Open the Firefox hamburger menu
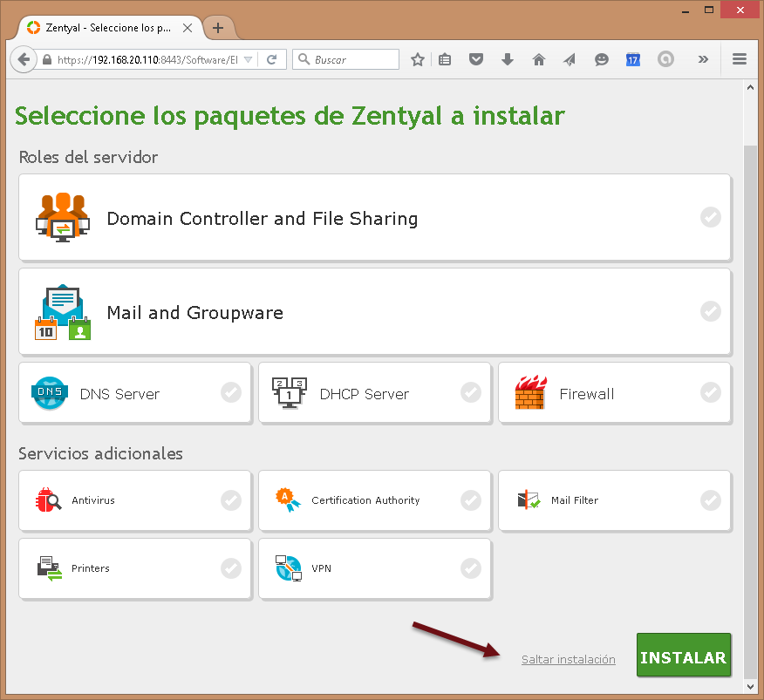Image resolution: width=764 pixels, height=700 pixels. click(x=740, y=60)
